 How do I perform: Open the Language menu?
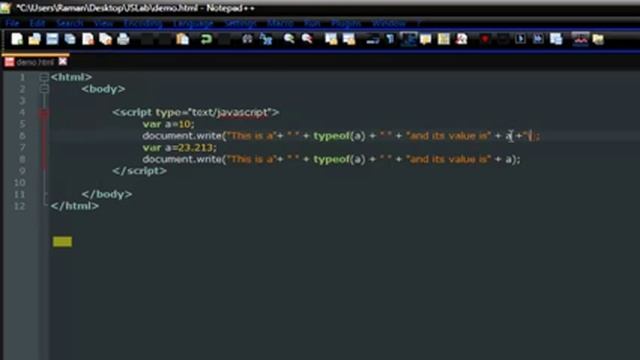[x=193, y=23]
